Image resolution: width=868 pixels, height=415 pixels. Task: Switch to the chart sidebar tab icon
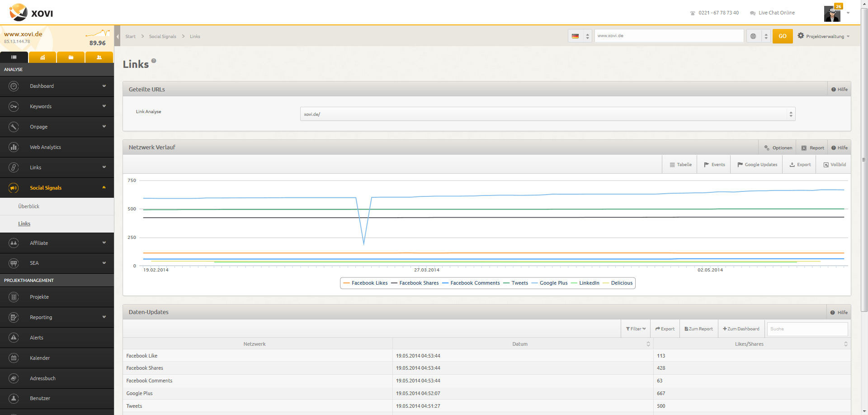pyautogui.click(x=42, y=57)
